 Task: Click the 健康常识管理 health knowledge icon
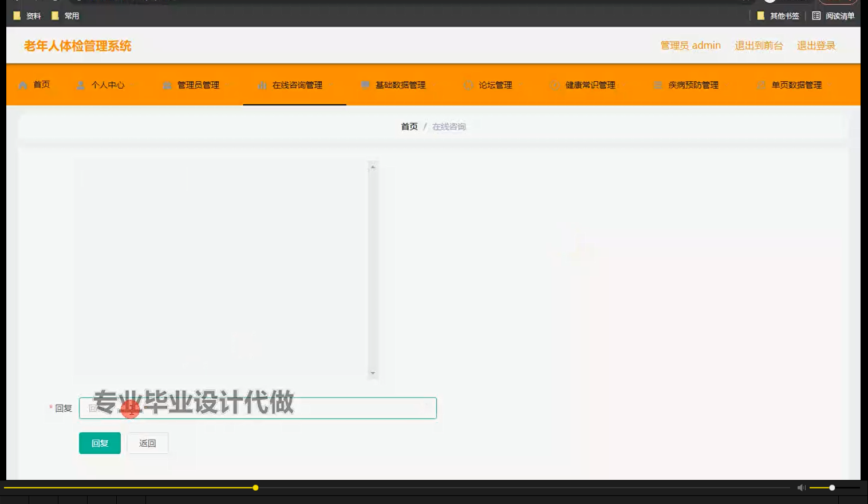pyautogui.click(x=554, y=85)
